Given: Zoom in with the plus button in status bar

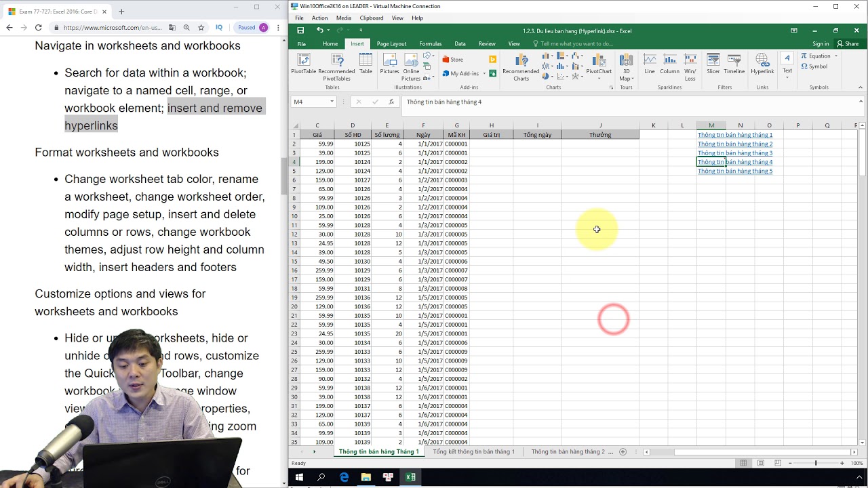Looking at the screenshot, I should pyautogui.click(x=842, y=463).
